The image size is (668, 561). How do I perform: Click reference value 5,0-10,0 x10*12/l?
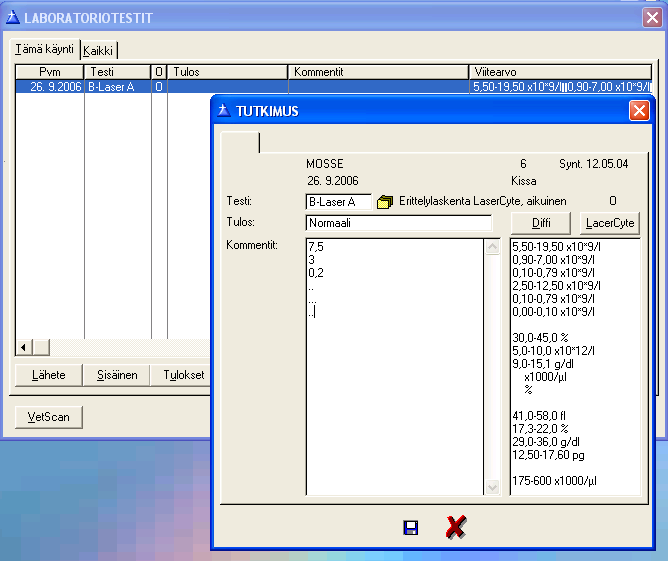point(553,351)
